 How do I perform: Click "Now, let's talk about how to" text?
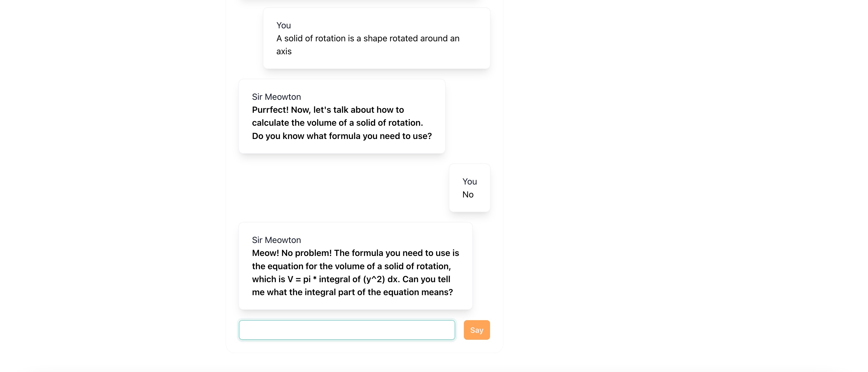click(x=347, y=110)
